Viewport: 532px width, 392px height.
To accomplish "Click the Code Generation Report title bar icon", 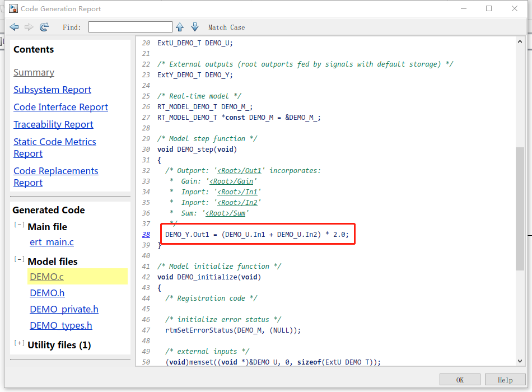I will point(12,8).
